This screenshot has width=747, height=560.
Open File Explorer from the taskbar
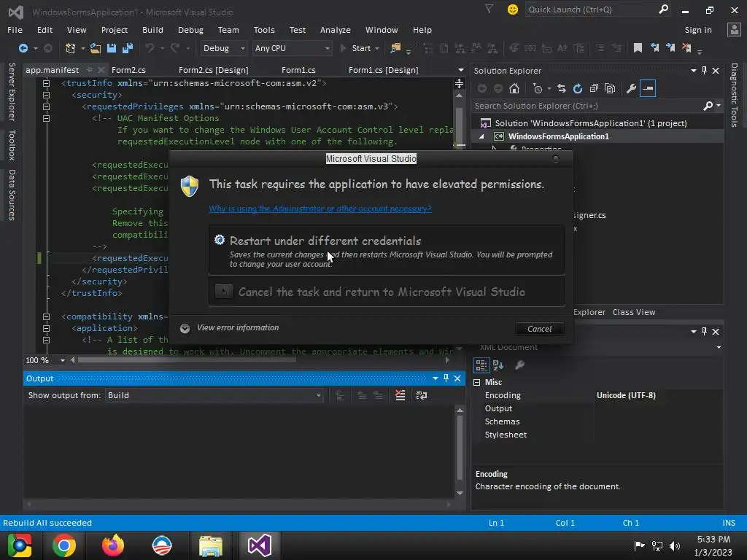click(211, 545)
